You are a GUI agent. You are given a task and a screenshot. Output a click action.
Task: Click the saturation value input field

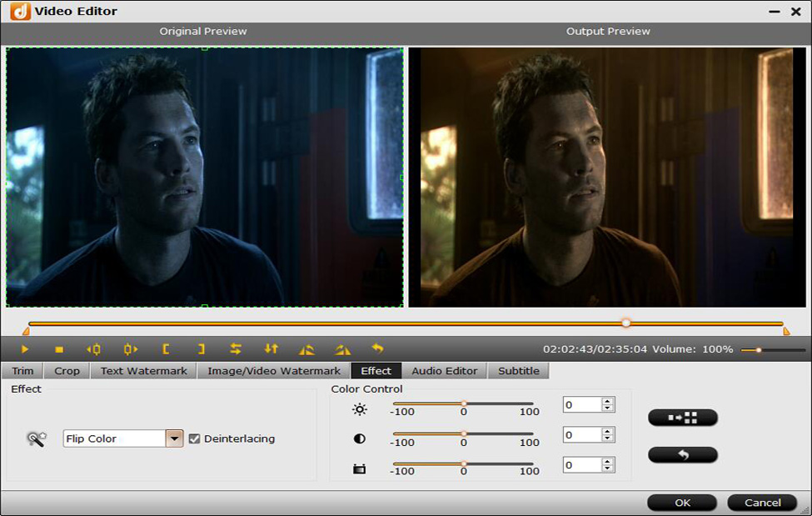click(x=581, y=465)
